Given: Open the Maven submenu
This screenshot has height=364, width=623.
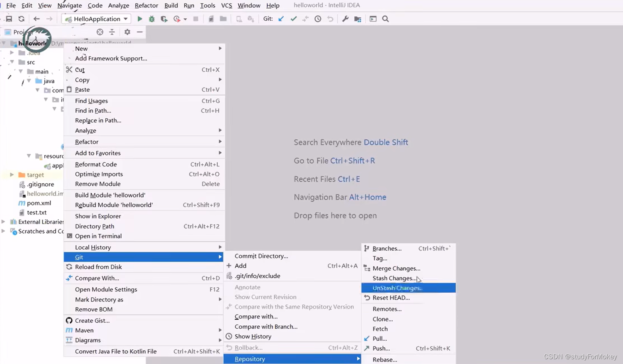Looking at the screenshot, I should (x=144, y=330).
